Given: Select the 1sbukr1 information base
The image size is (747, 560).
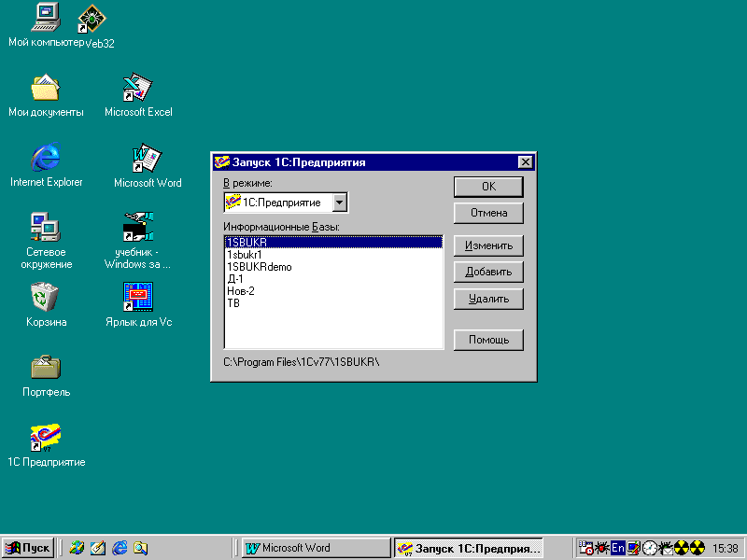Looking at the screenshot, I should point(333,255).
